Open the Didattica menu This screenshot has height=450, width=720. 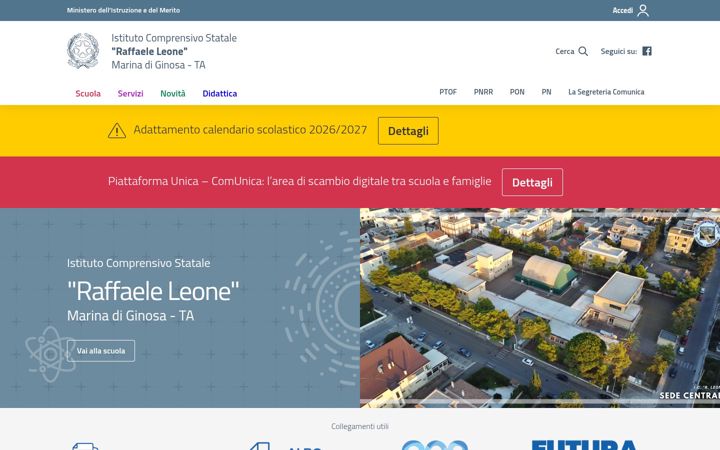(x=219, y=93)
